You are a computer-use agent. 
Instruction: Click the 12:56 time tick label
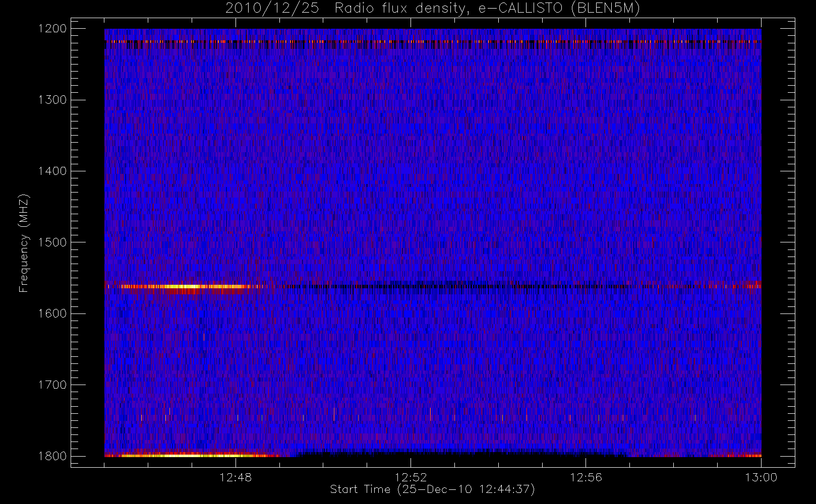(586, 477)
